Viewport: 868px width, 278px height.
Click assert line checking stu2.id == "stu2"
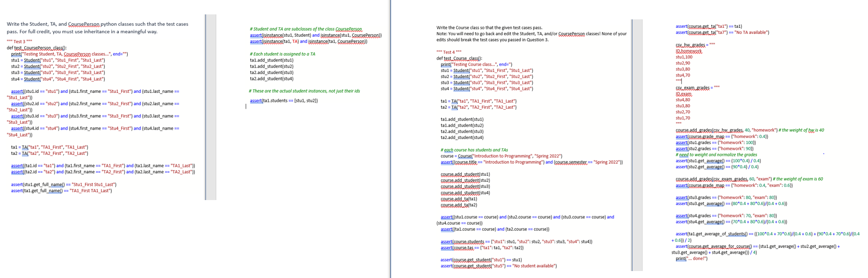(93, 107)
